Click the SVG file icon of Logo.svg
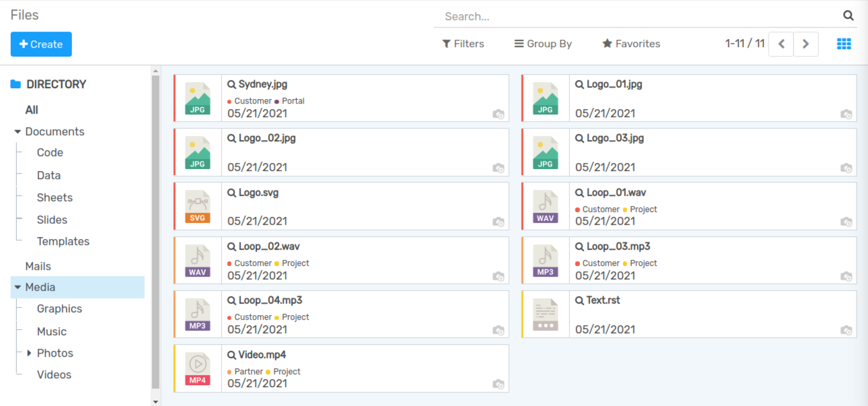Viewport: 868px width, 406px height. (x=197, y=207)
